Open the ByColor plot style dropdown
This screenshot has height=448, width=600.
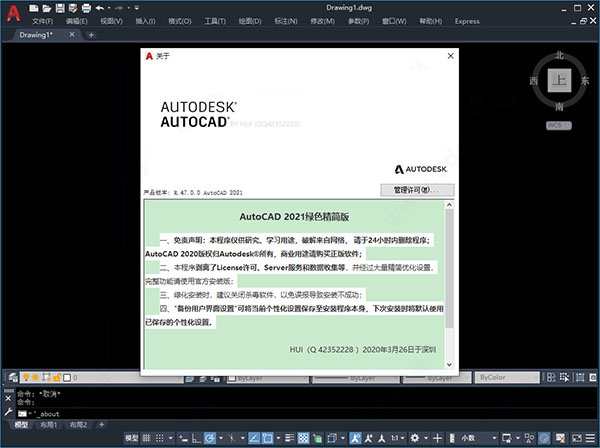pyautogui.click(x=507, y=378)
